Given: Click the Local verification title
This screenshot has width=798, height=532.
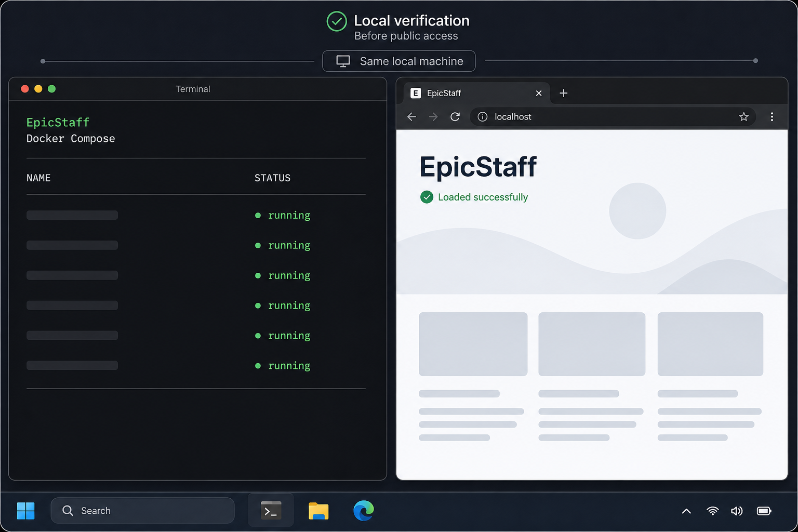Looking at the screenshot, I should tap(411, 21).
